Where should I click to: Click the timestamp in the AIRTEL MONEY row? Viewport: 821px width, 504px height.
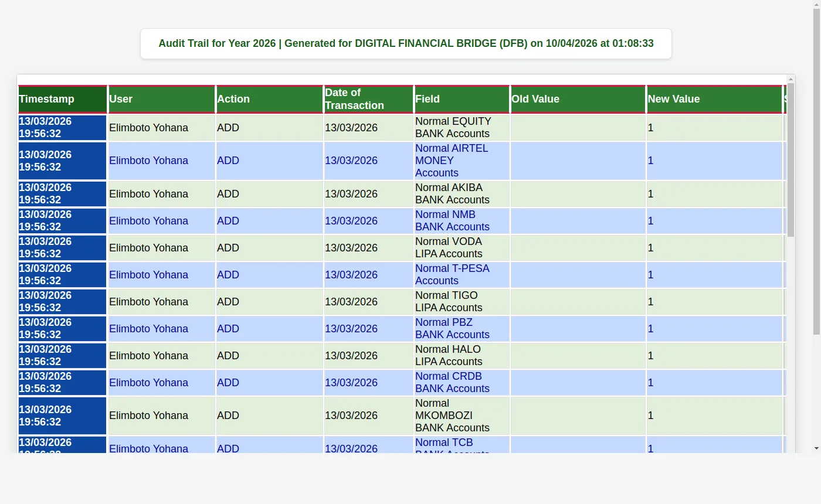click(x=63, y=161)
